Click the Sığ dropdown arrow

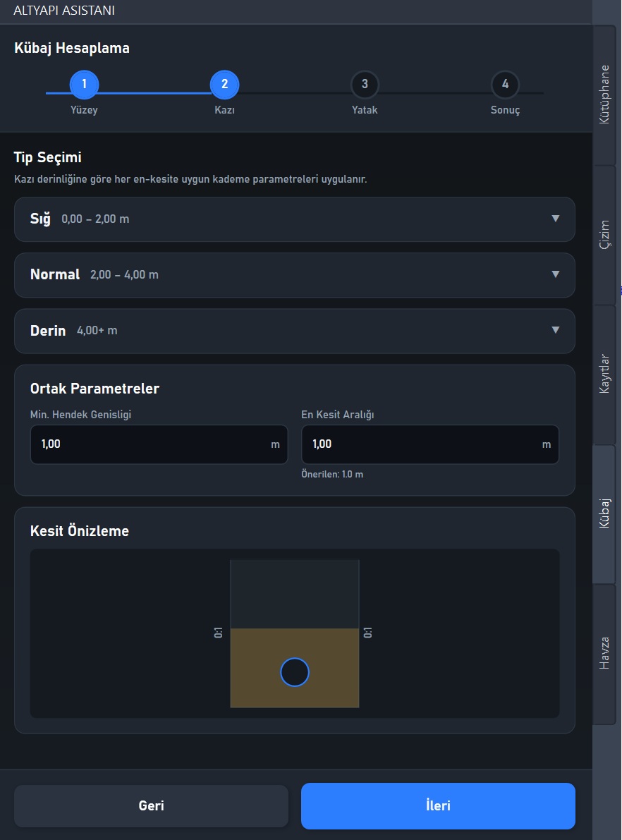[556, 219]
